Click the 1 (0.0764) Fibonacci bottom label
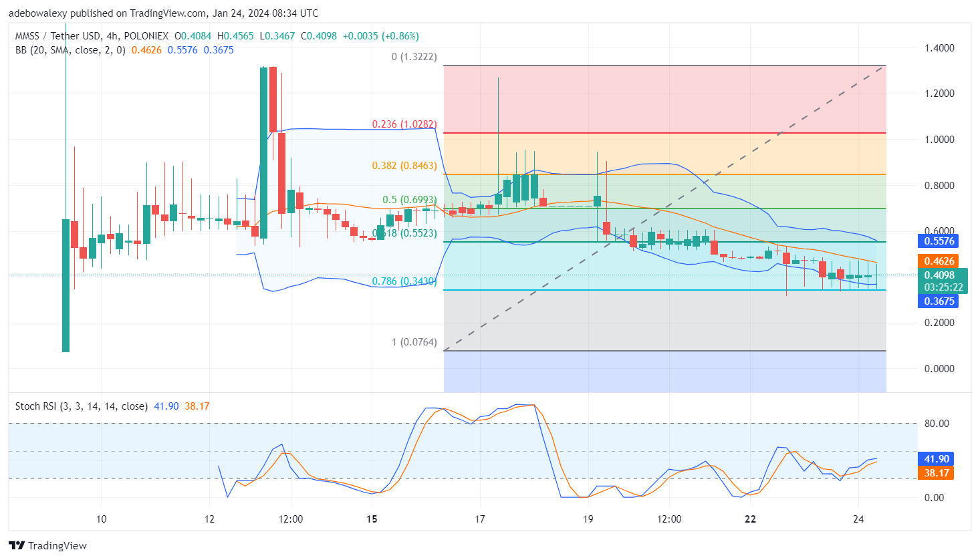980x560 pixels. [414, 342]
